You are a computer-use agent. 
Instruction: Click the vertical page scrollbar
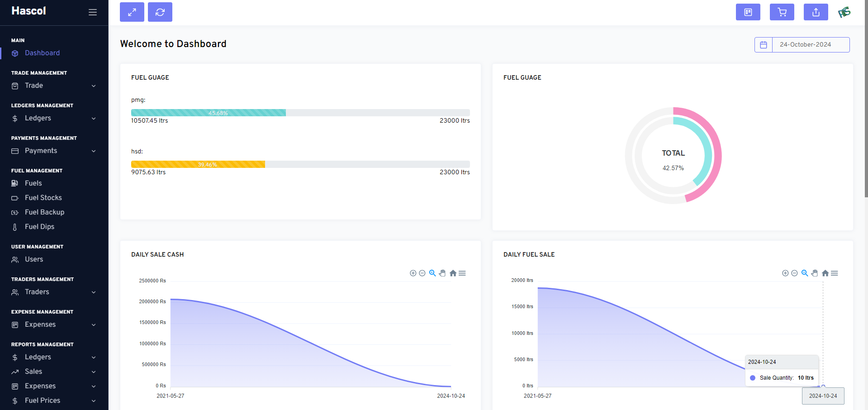click(866, 100)
